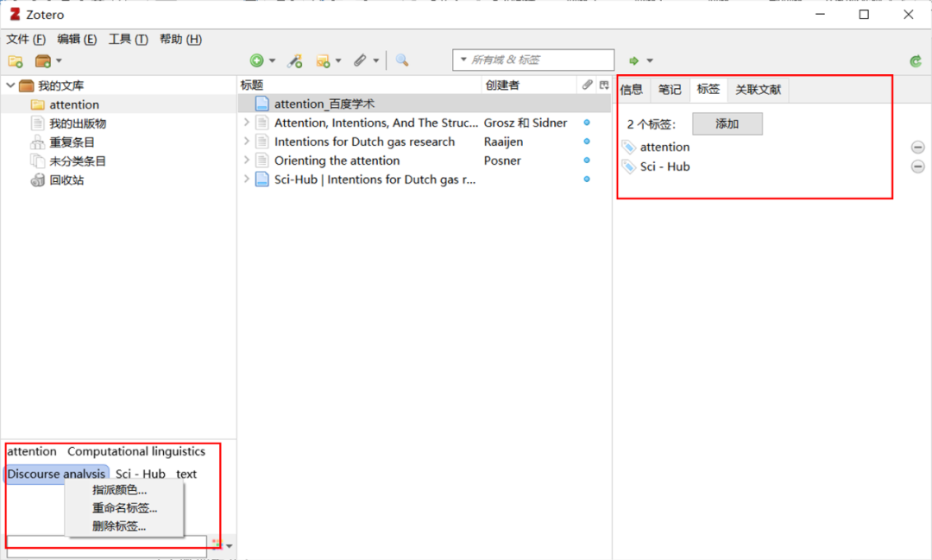Select 我的文库 in the tree
Image resolution: width=932 pixels, height=560 pixels.
pyautogui.click(x=60, y=85)
